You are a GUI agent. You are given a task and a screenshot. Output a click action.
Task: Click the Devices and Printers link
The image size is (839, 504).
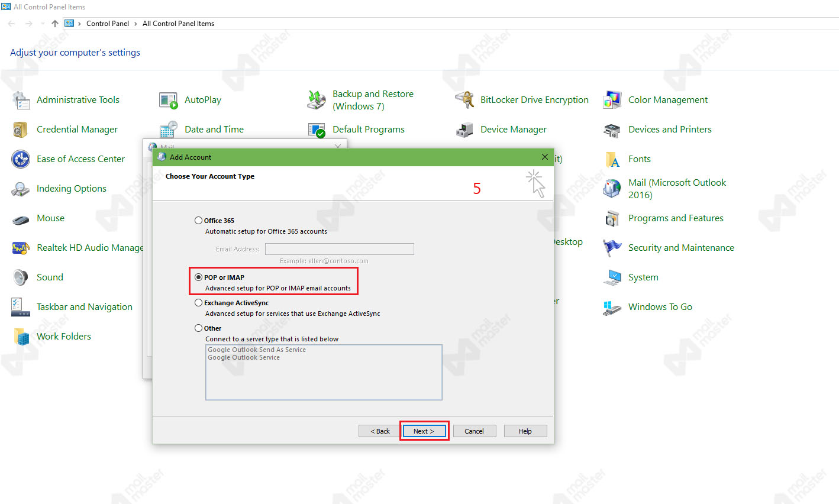670,130
